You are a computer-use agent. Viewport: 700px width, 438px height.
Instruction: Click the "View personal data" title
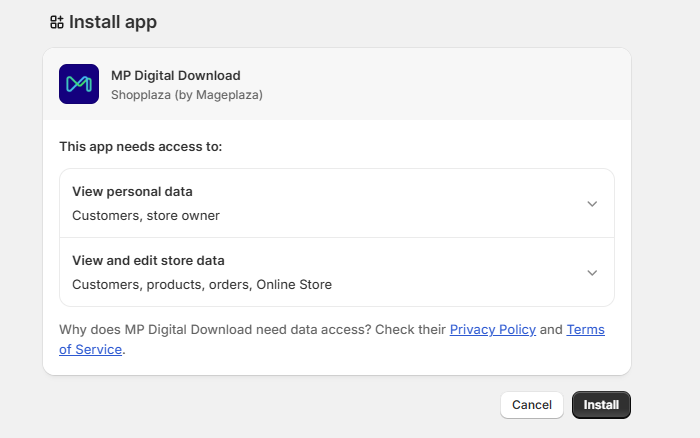(x=132, y=191)
